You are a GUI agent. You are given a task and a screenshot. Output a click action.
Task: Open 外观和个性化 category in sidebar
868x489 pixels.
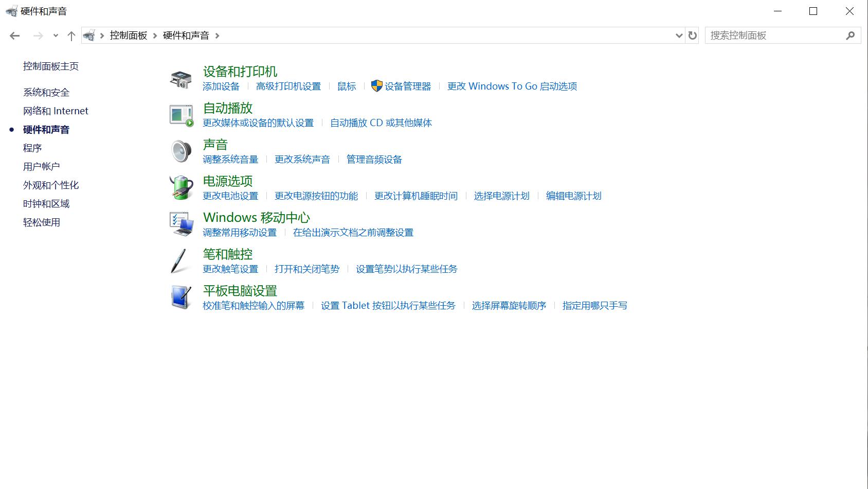click(51, 185)
